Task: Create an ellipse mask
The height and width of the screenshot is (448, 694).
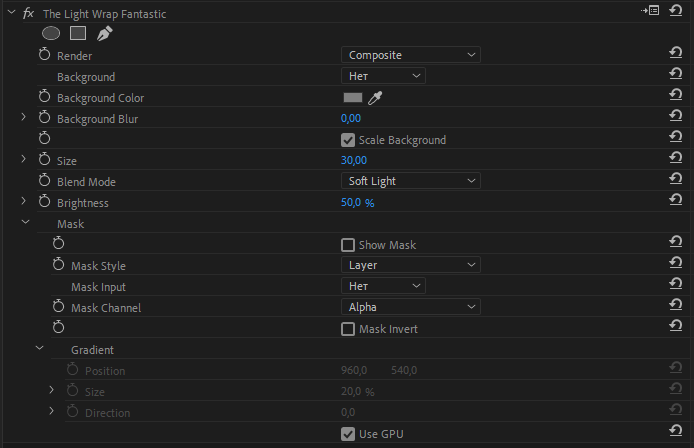Action: [x=51, y=34]
